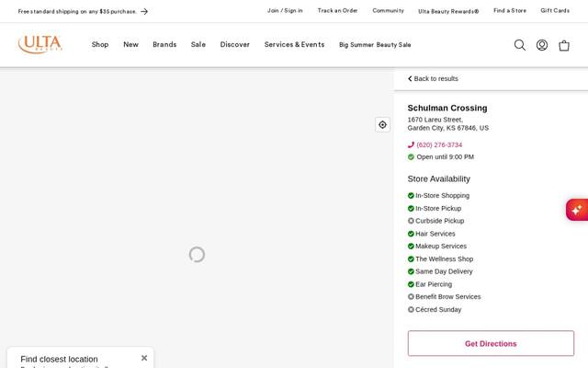The height and width of the screenshot is (368, 588).
Task: Click the locate-me crosshair map button
Action: pyautogui.click(x=382, y=125)
